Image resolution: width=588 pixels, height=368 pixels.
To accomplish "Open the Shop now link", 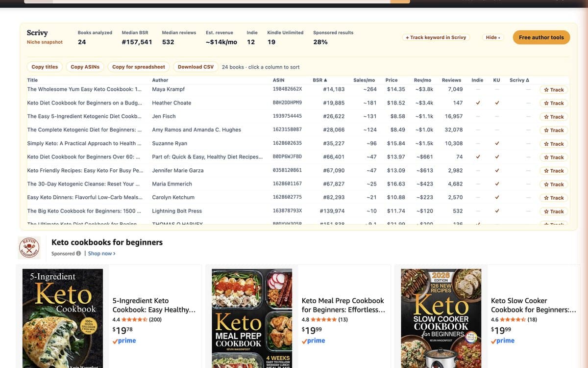I will [101, 254].
